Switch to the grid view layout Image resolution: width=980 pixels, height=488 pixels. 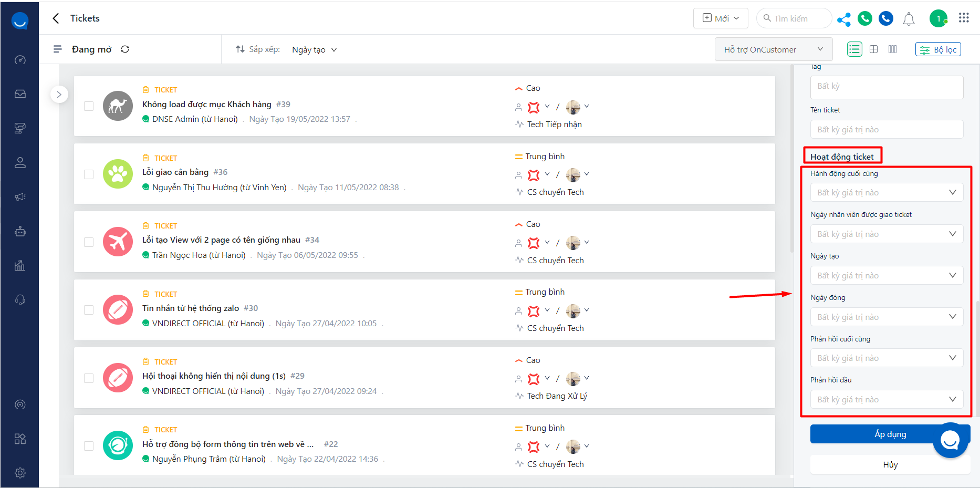pos(874,49)
